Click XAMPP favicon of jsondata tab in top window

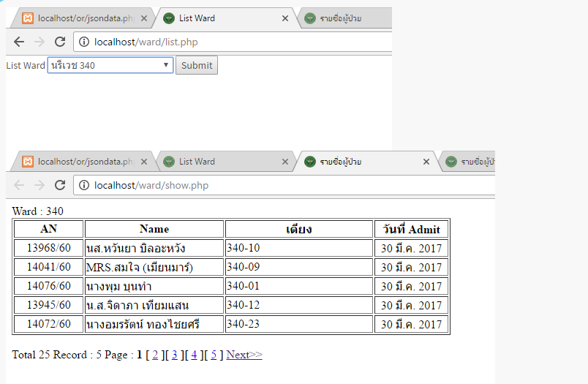(x=28, y=18)
